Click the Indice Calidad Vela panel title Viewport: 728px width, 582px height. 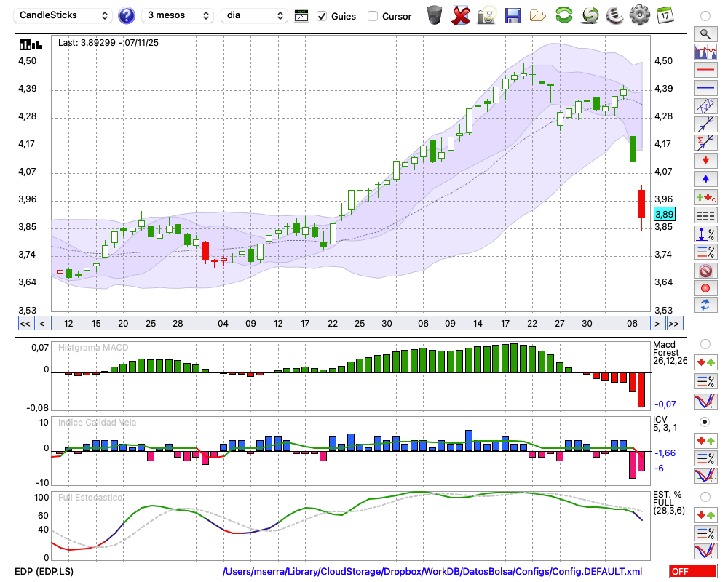click(x=97, y=423)
